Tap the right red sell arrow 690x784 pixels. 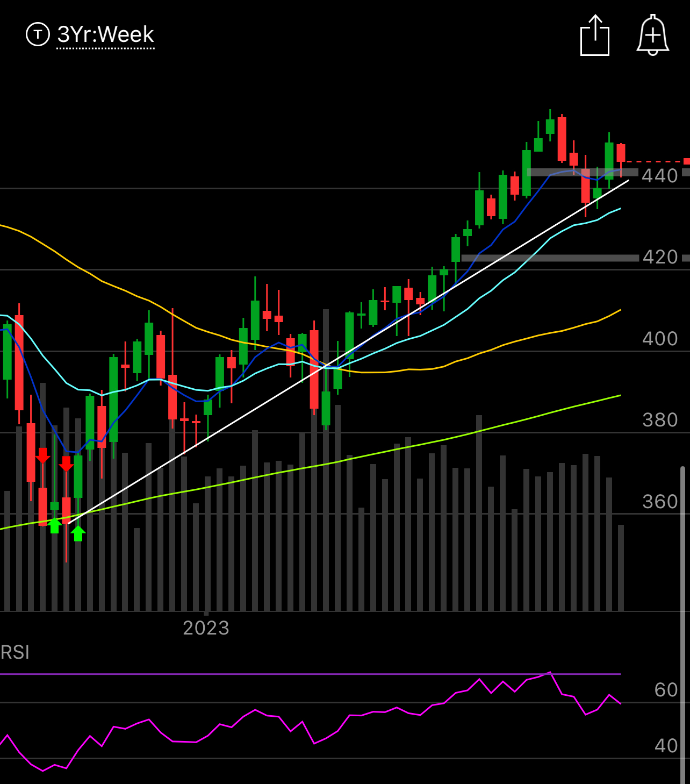click(66, 464)
